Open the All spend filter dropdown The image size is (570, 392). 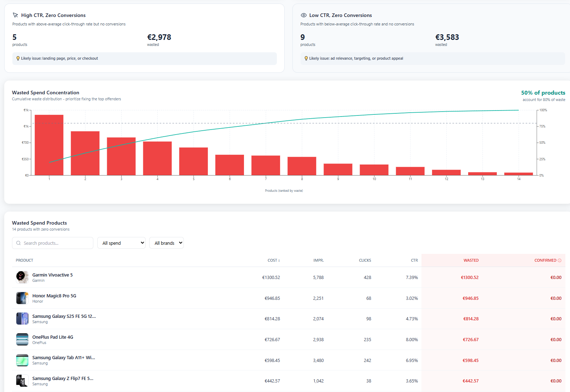tap(121, 243)
